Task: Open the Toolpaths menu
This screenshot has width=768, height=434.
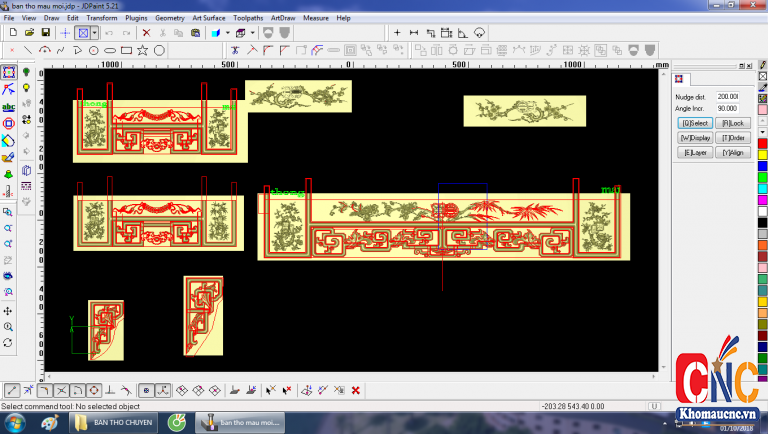Action: coord(248,18)
